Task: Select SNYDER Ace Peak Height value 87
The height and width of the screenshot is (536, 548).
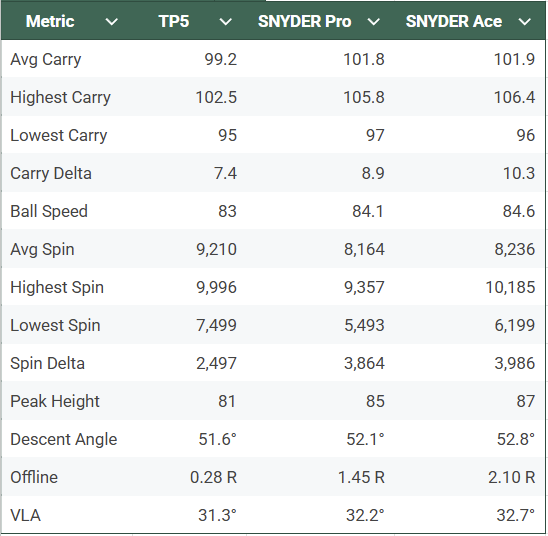Action: tap(526, 401)
